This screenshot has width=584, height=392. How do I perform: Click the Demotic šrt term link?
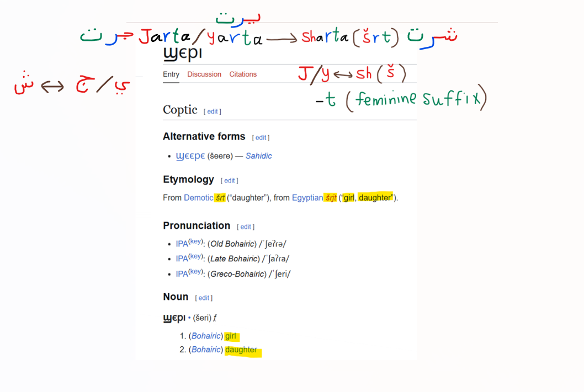220,197
